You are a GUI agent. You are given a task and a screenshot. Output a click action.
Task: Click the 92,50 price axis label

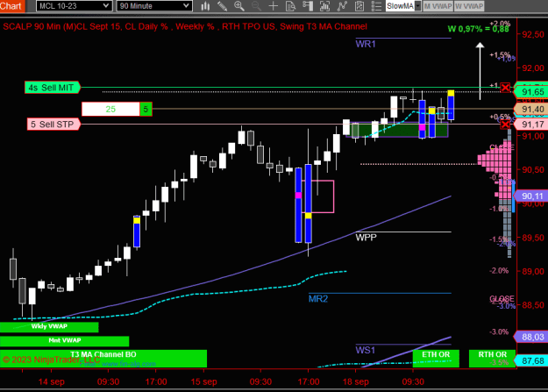pos(533,34)
